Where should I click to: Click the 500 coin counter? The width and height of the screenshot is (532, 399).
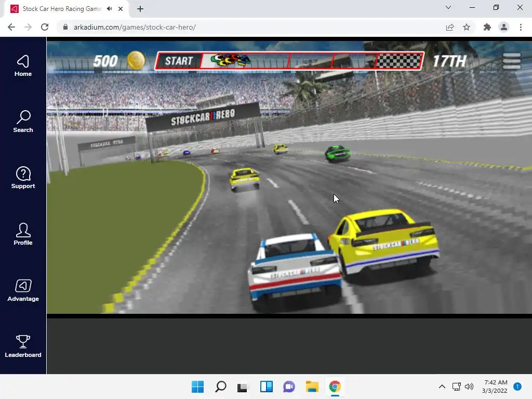[x=105, y=61]
